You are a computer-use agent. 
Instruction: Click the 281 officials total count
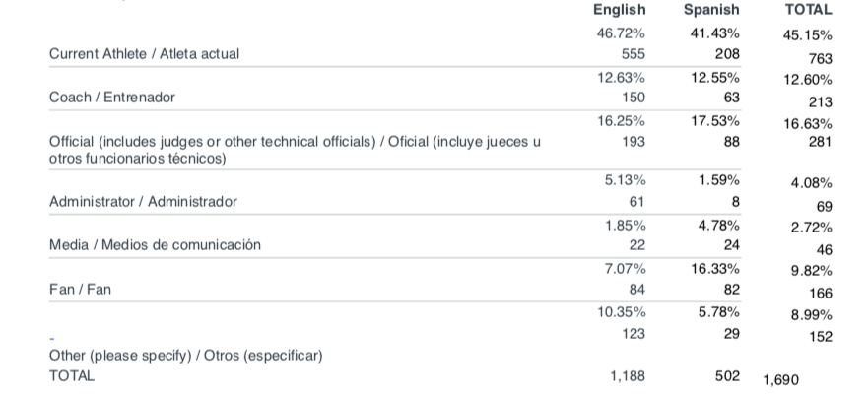[820, 142]
